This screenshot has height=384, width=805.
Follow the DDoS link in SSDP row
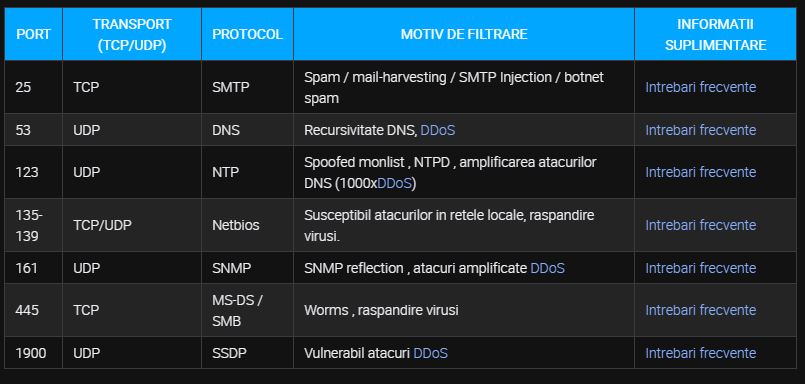pos(430,353)
